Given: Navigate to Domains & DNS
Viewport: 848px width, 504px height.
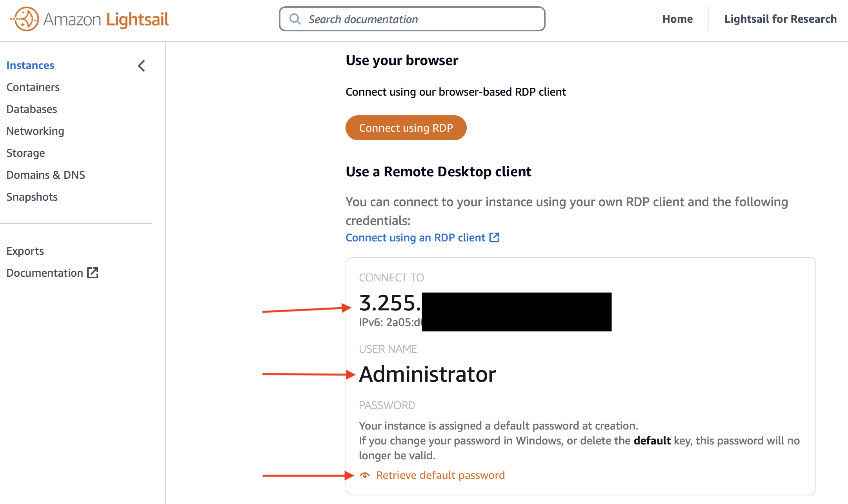Looking at the screenshot, I should [45, 175].
